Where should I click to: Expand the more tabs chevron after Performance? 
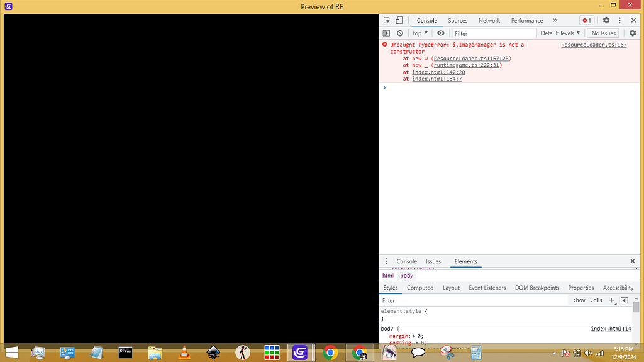point(555,21)
